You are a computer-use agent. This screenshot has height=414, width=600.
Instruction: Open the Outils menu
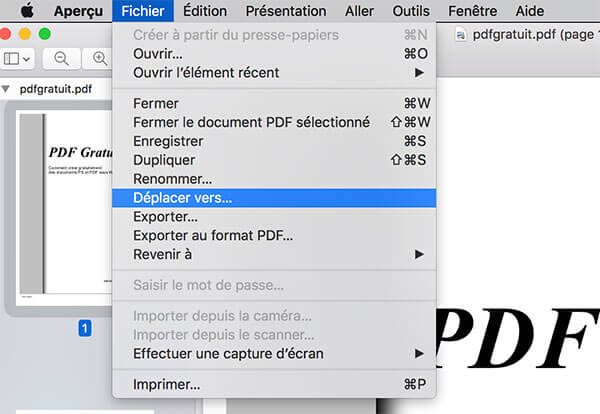[x=411, y=11]
